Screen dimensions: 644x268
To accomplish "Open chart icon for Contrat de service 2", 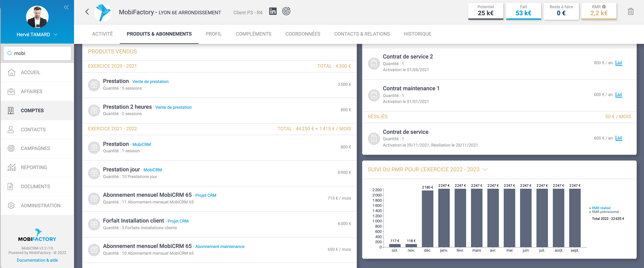I will (x=619, y=63).
